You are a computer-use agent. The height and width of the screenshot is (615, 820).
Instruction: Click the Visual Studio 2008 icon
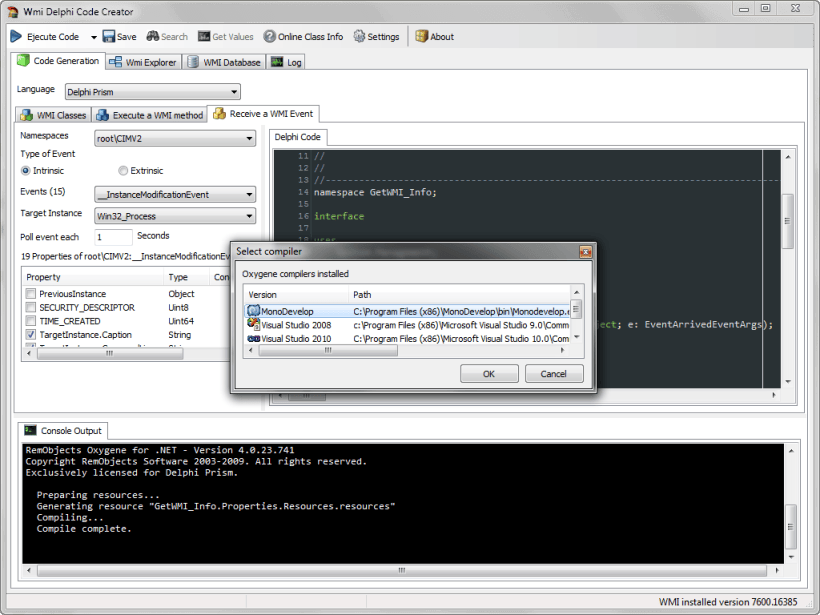(254, 324)
